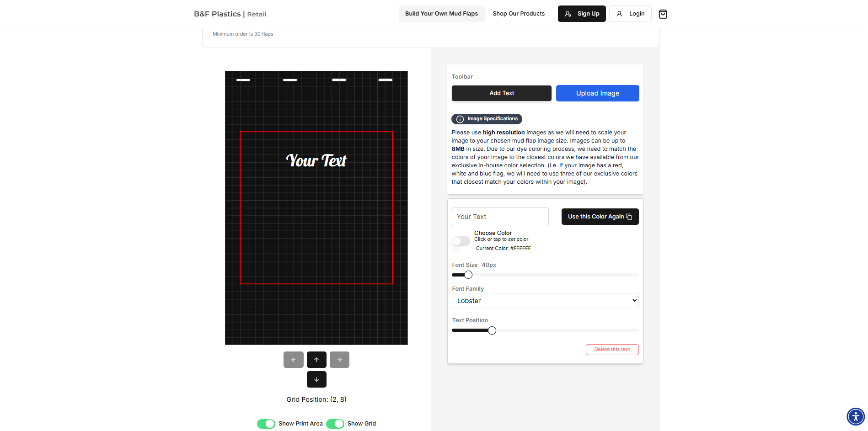Open the shopping cart icon
This screenshot has height=431, width=868.
click(663, 14)
